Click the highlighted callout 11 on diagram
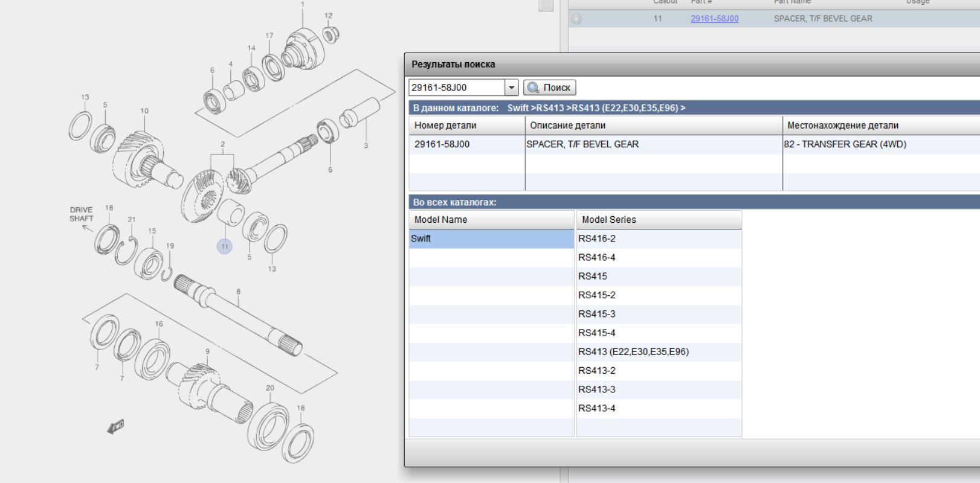 (224, 246)
